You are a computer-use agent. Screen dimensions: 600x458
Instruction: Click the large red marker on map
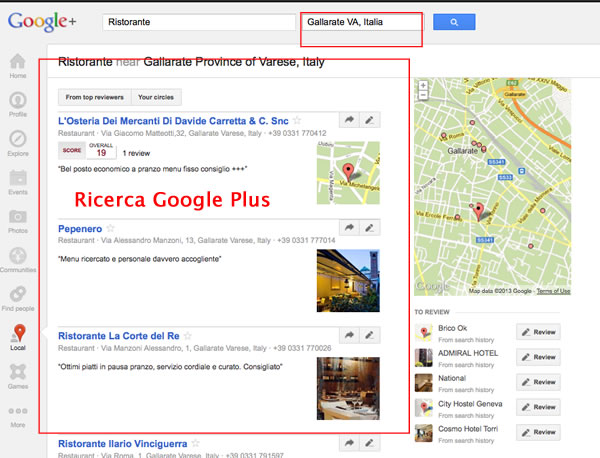[x=478, y=211]
